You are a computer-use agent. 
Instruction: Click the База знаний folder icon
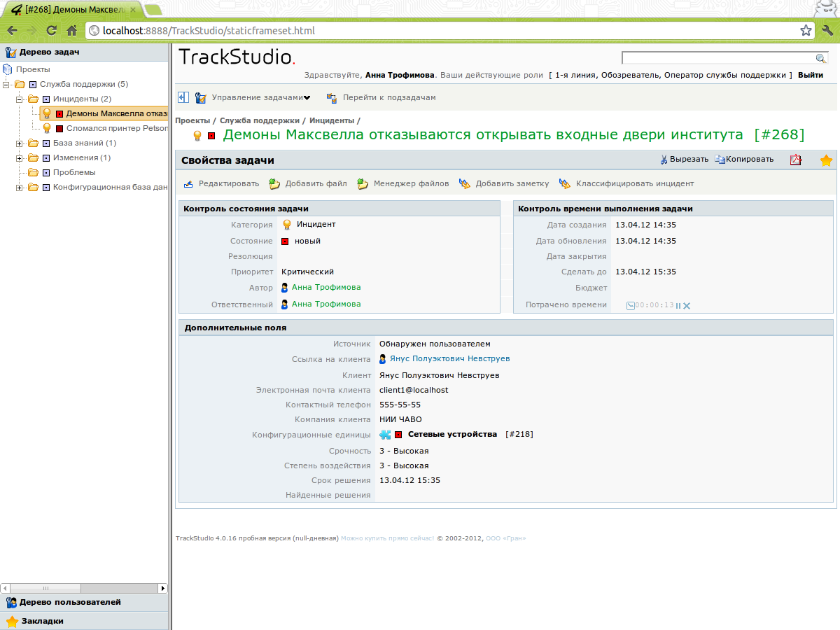tap(33, 143)
